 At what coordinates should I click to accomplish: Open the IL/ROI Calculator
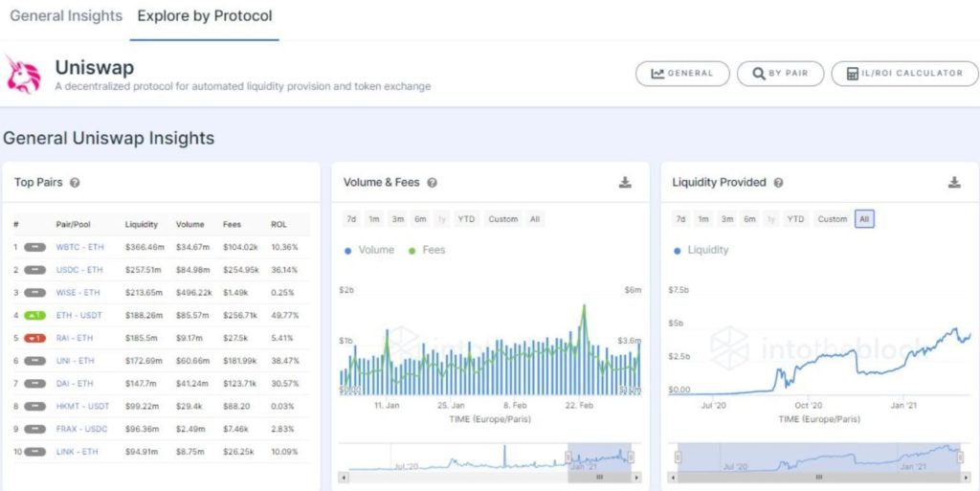tap(905, 74)
